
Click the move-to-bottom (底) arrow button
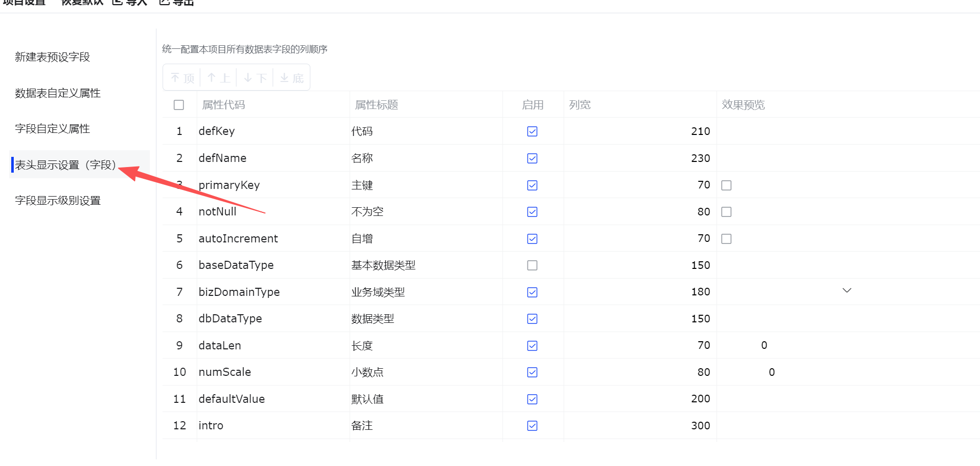[x=292, y=78]
